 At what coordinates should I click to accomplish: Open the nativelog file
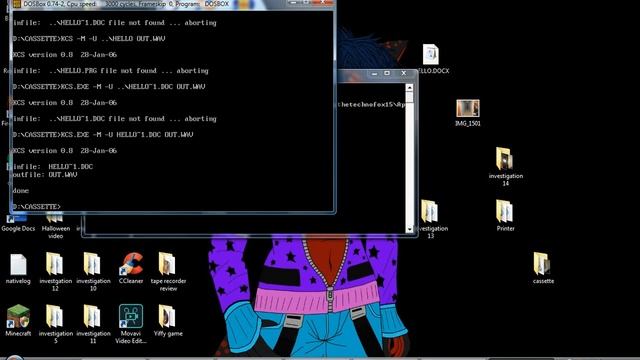[18, 264]
